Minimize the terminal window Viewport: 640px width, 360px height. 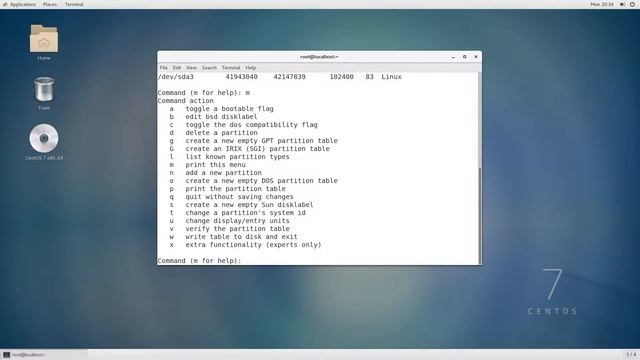coord(453,57)
